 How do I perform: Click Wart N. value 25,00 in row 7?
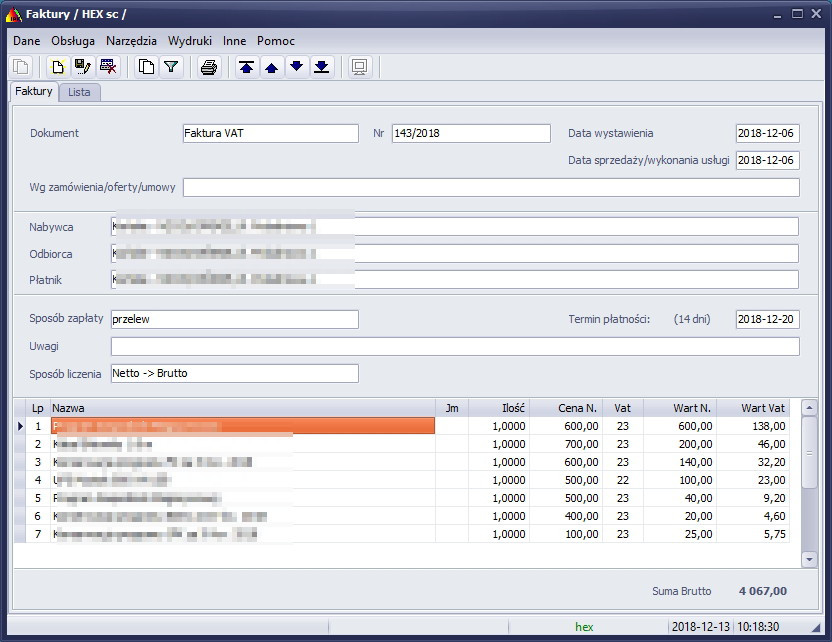[x=698, y=534]
